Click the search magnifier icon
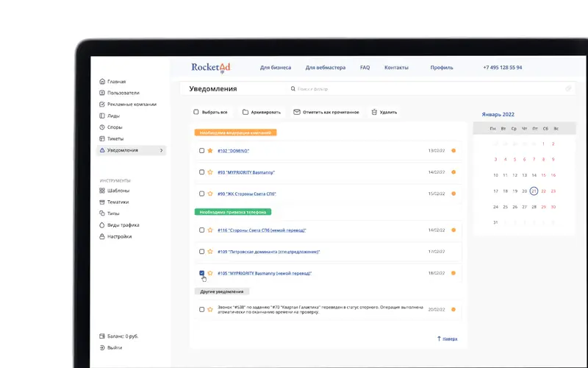This screenshot has width=588, height=368. (x=293, y=89)
